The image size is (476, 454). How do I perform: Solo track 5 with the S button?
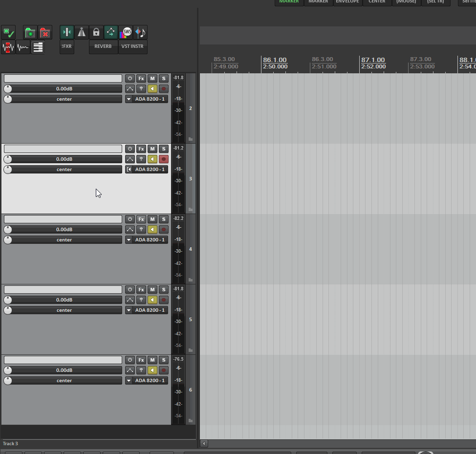(164, 290)
